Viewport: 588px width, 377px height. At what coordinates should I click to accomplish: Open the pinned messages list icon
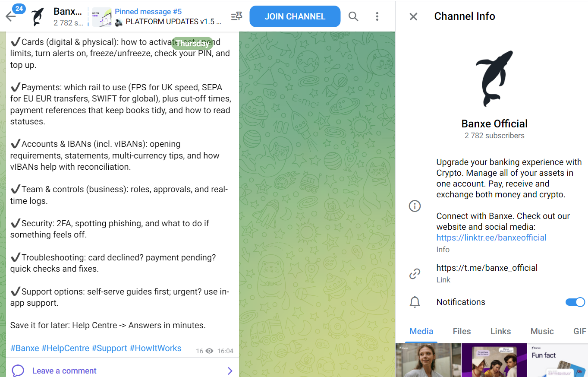236,16
